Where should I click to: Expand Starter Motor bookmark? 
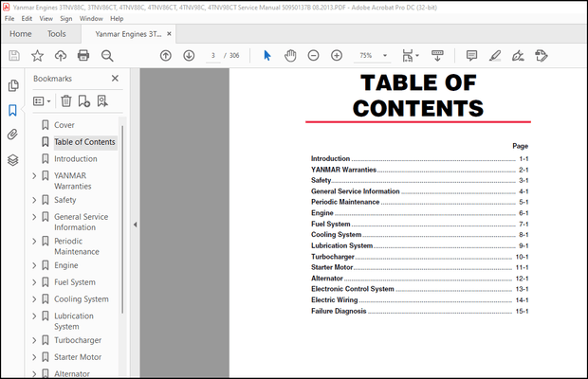click(34, 357)
